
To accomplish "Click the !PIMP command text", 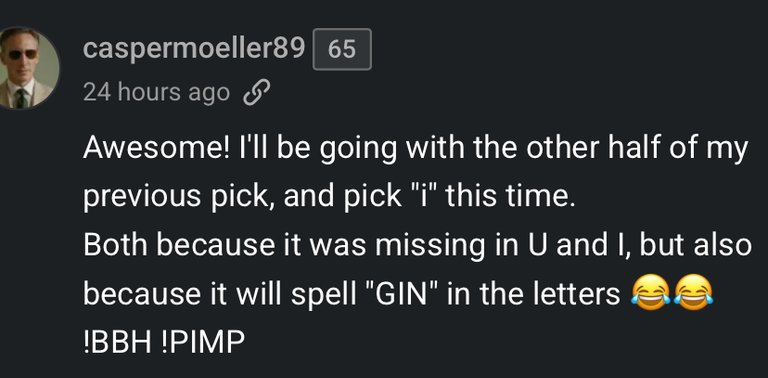I will tap(202, 345).
